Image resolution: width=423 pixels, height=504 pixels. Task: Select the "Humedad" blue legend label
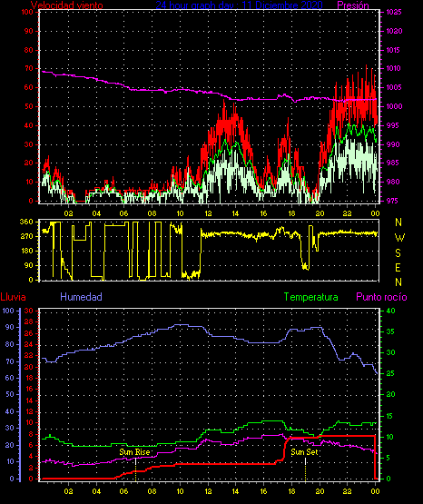tap(82, 297)
